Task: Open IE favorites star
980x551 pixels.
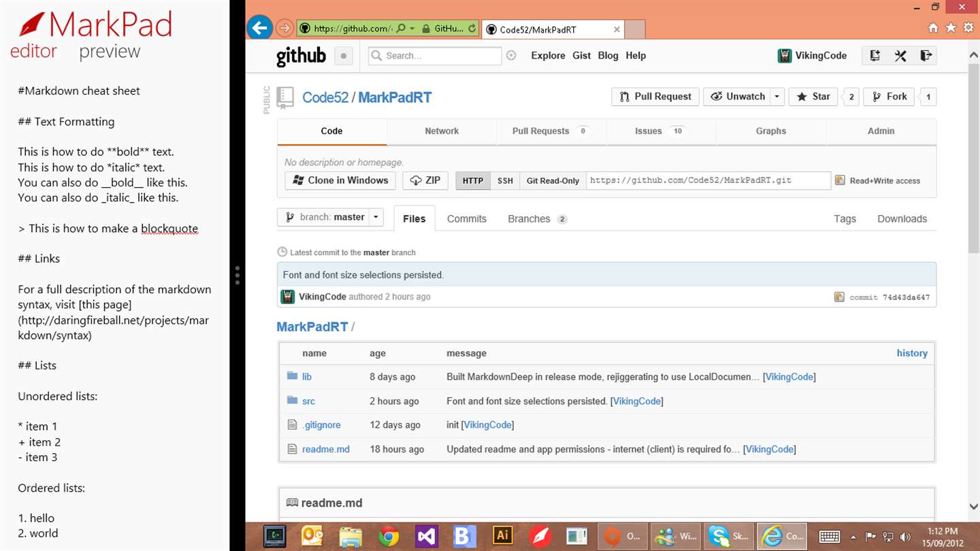Action: 951,28
